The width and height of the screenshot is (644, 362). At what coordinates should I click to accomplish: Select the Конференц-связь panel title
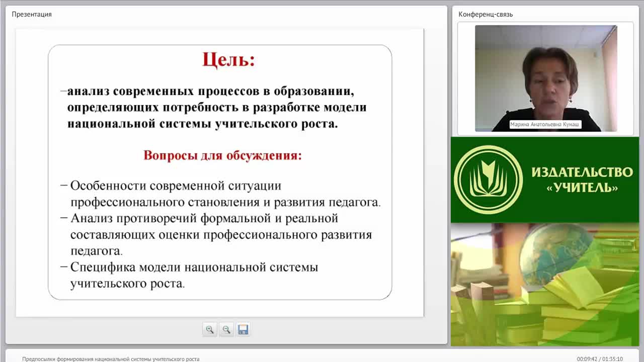click(486, 14)
